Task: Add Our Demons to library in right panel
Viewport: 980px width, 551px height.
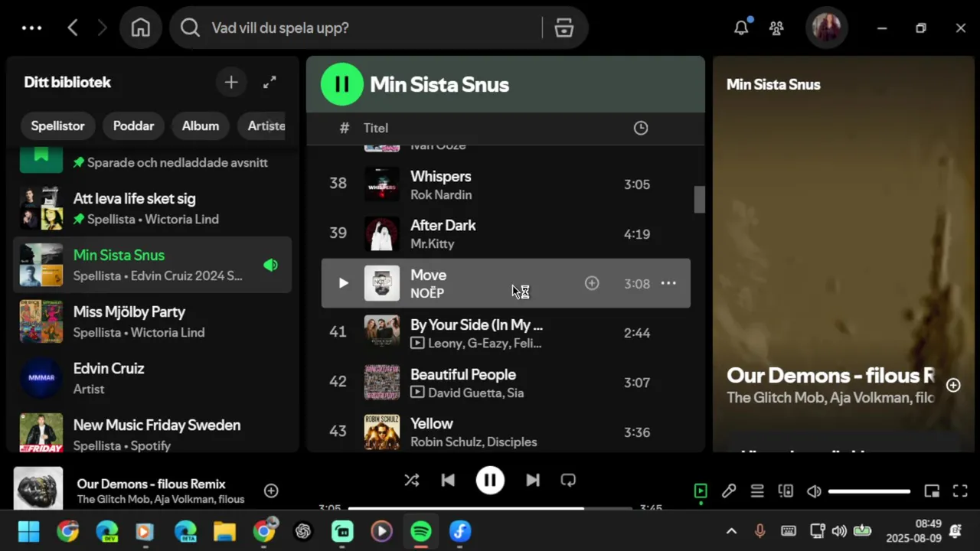Action: point(953,385)
